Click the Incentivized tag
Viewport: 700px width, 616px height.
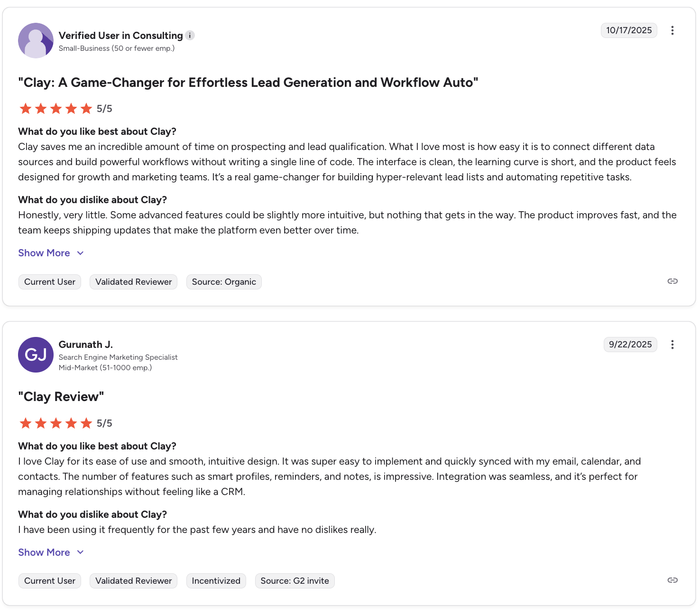(x=216, y=581)
